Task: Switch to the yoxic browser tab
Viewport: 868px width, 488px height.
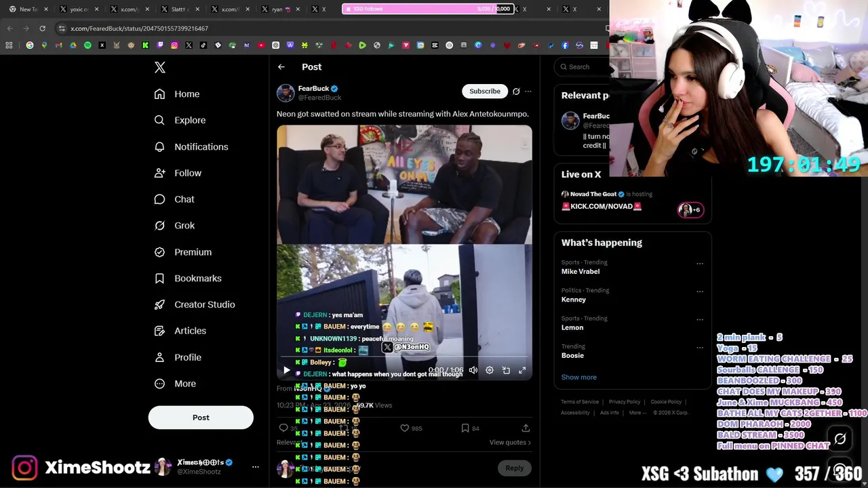Action: coord(78,9)
